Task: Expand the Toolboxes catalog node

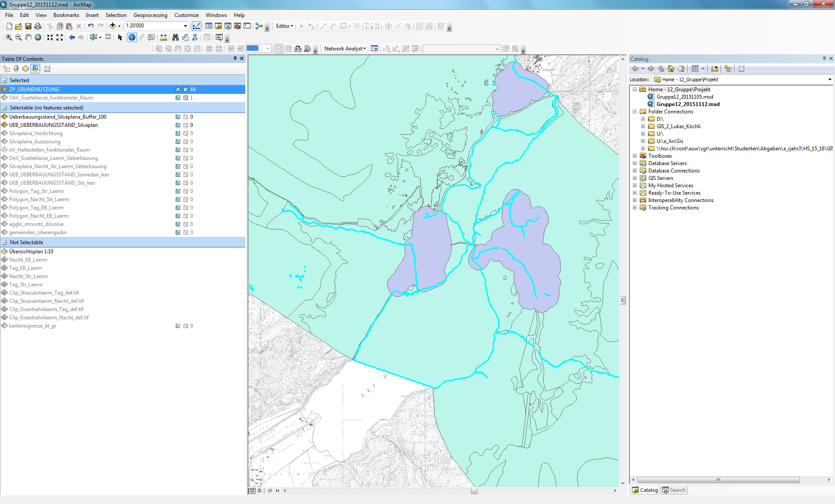Action: tap(635, 156)
